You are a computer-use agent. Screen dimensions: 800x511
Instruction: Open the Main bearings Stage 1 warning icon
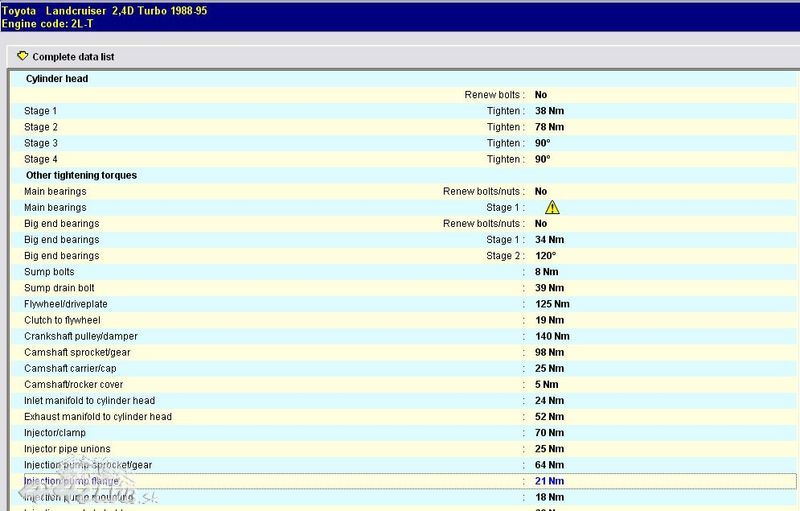pyautogui.click(x=552, y=208)
